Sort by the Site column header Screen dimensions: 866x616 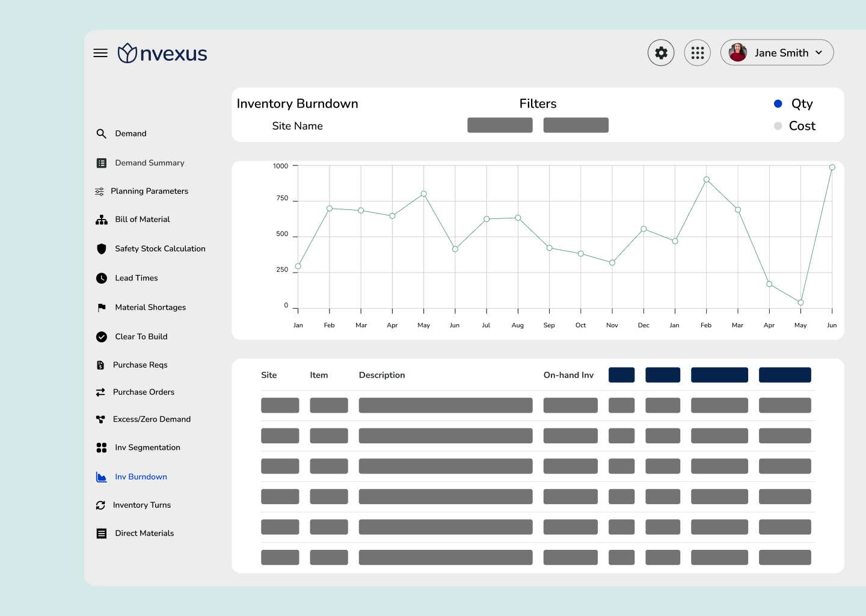tap(269, 375)
